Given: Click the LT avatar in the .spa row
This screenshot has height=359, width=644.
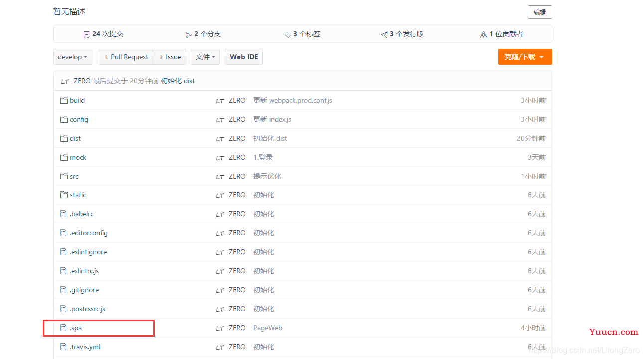Looking at the screenshot, I should coord(220,328).
